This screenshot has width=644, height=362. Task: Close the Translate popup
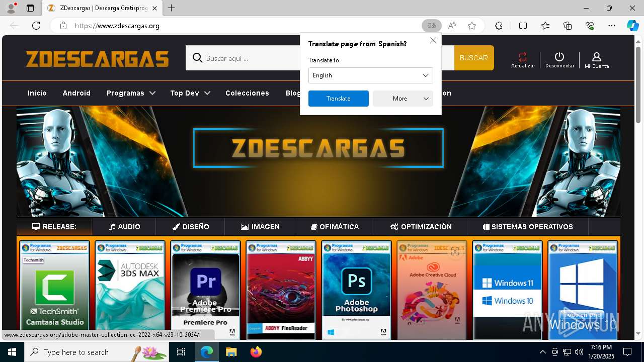(x=433, y=40)
